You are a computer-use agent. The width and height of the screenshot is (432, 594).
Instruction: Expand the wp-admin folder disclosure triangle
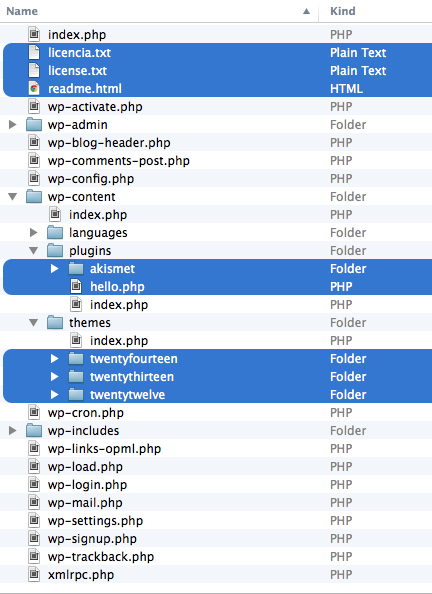pos(13,125)
